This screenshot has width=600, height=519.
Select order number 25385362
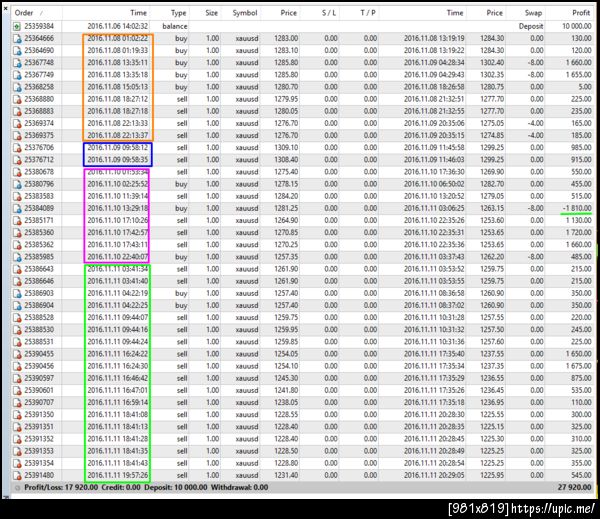[39, 245]
